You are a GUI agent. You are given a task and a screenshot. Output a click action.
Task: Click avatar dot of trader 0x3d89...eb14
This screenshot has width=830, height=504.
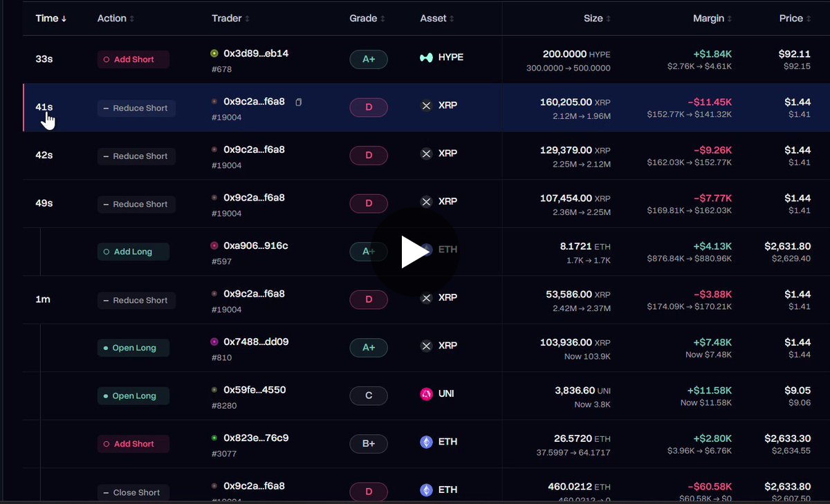(214, 53)
